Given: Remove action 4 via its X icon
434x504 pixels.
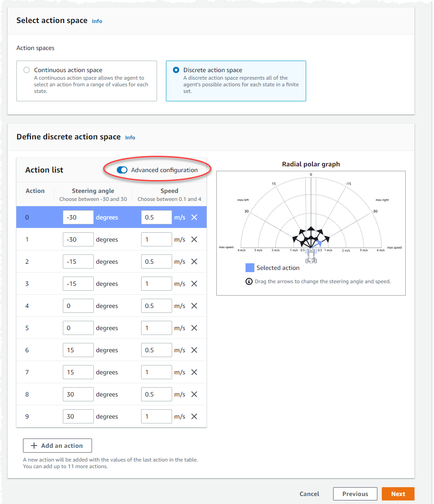Looking at the screenshot, I should (194, 305).
